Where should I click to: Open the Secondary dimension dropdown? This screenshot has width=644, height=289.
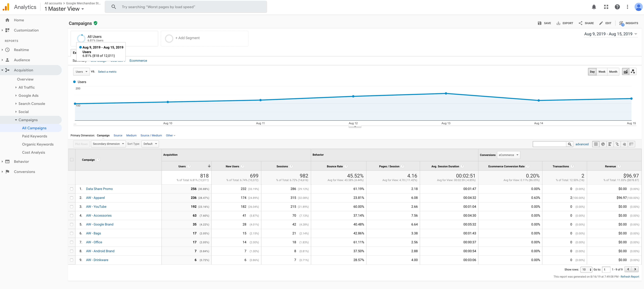click(108, 144)
